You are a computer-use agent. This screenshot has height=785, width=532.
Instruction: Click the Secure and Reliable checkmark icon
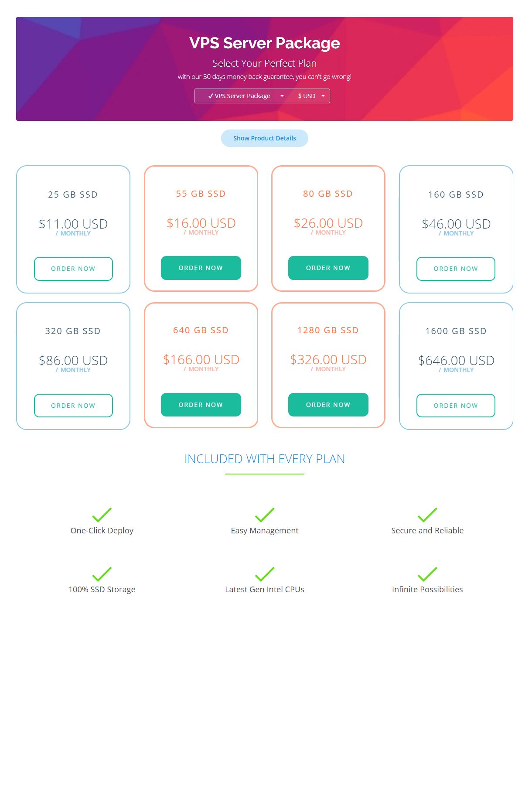(427, 515)
